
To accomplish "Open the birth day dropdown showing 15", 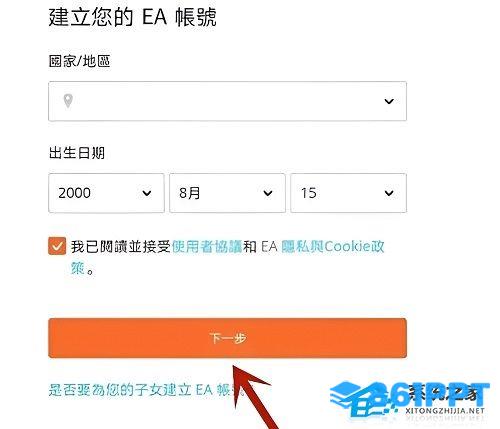I will click(348, 193).
